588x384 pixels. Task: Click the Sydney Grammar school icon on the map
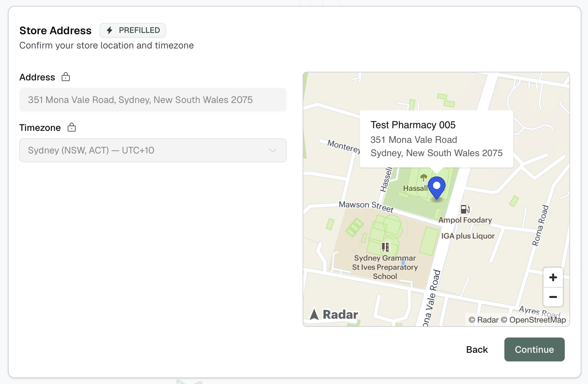(x=385, y=247)
